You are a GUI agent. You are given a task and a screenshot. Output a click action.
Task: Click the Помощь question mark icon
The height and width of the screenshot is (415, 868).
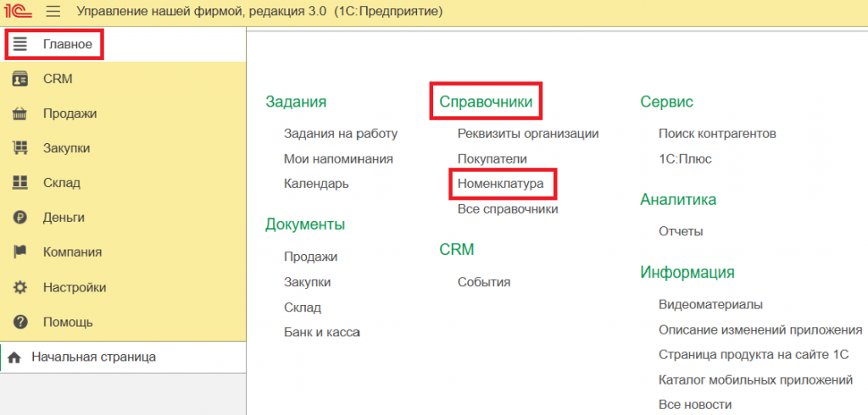pos(20,322)
